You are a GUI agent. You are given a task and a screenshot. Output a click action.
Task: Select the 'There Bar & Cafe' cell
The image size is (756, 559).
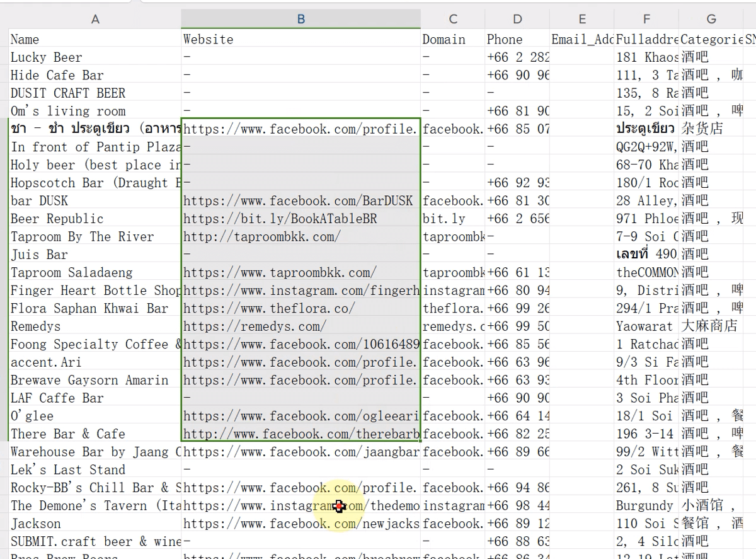pos(95,434)
